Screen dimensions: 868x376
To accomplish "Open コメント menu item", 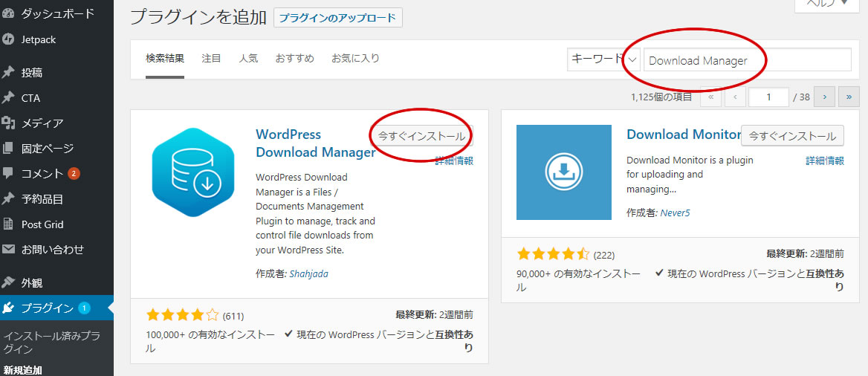I will click(42, 174).
